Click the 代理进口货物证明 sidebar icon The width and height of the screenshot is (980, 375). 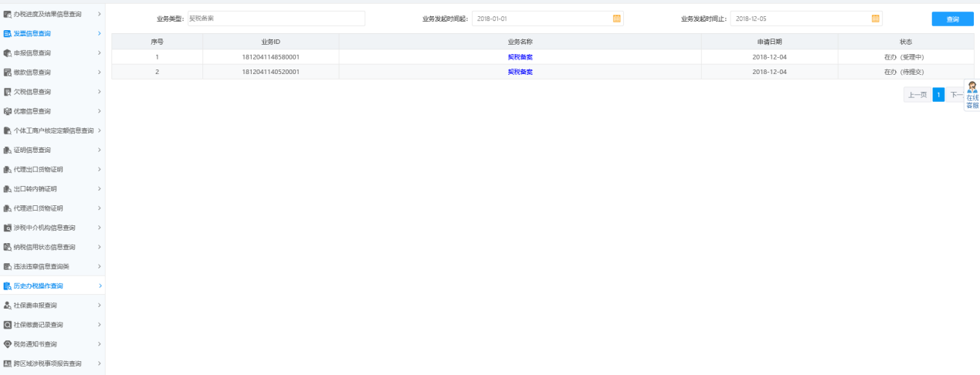[7, 208]
